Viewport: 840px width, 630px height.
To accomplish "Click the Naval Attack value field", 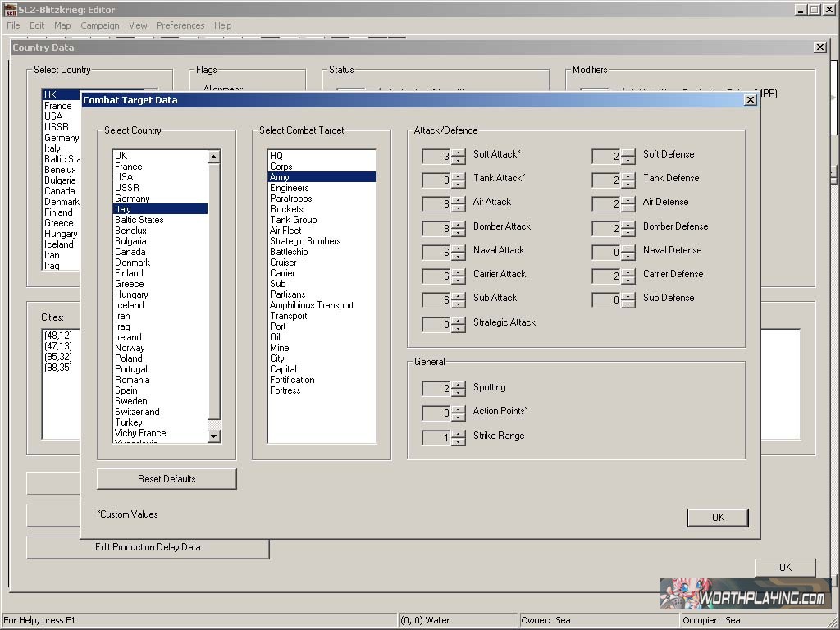I will point(436,253).
